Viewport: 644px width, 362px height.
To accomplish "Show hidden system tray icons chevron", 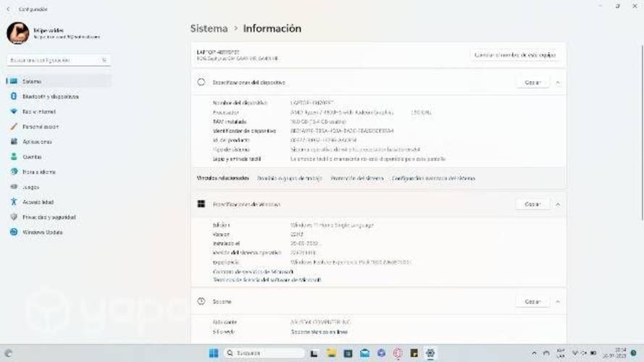I will pos(534,353).
